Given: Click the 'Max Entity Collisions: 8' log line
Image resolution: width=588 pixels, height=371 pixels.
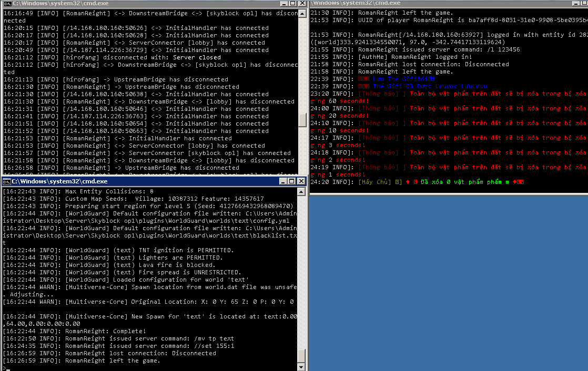Looking at the screenshot, I should (x=78, y=191).
